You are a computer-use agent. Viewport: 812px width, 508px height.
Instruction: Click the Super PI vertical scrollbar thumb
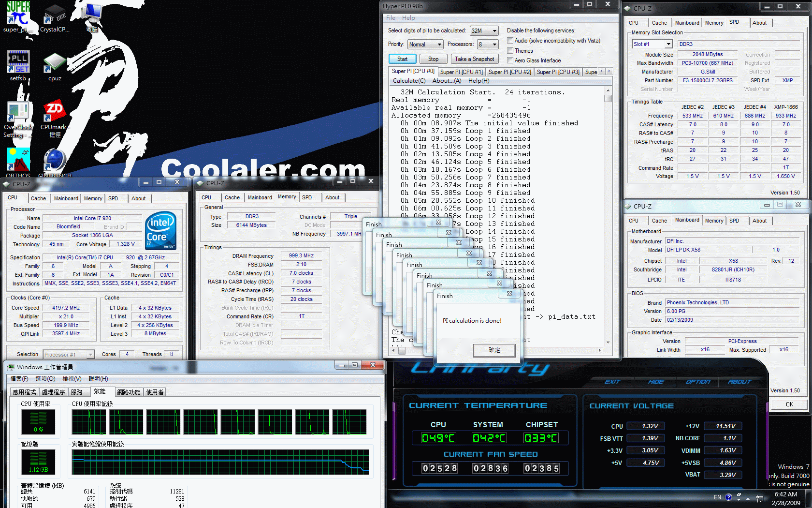coord(608,99)
